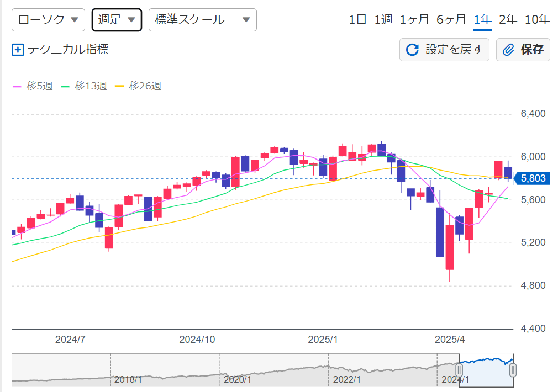Click the 設定を戻す reset button
The image size is (558, 392).
(x=444, y=50)
